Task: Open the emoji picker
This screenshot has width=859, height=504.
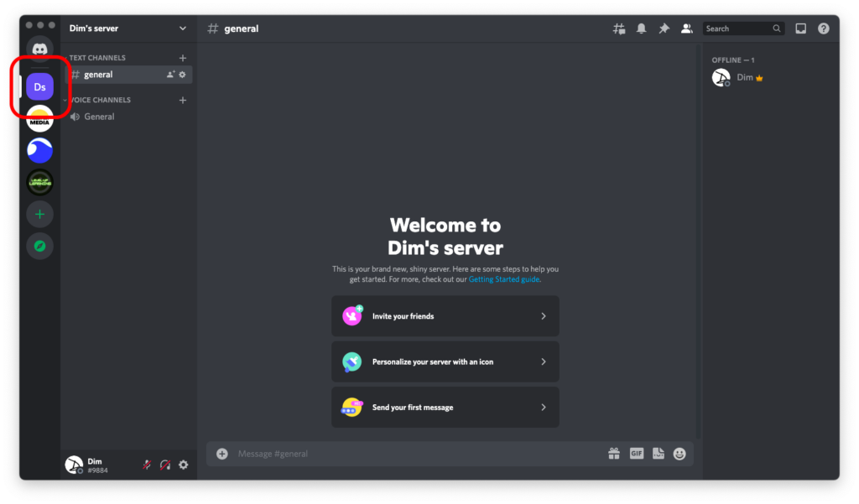Action: 679,454
